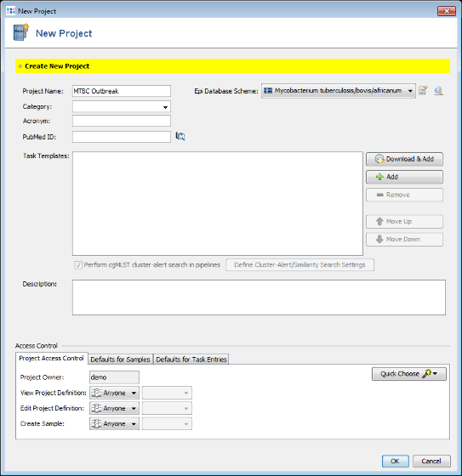
Task: Open the Epi Database Scheme dropdown
Action: [x=339, y=91]
